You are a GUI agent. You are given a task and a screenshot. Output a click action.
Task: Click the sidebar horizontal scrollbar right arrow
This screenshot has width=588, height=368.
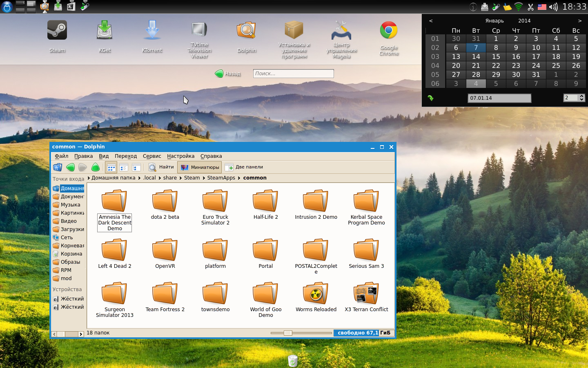[x=81, y=334]
